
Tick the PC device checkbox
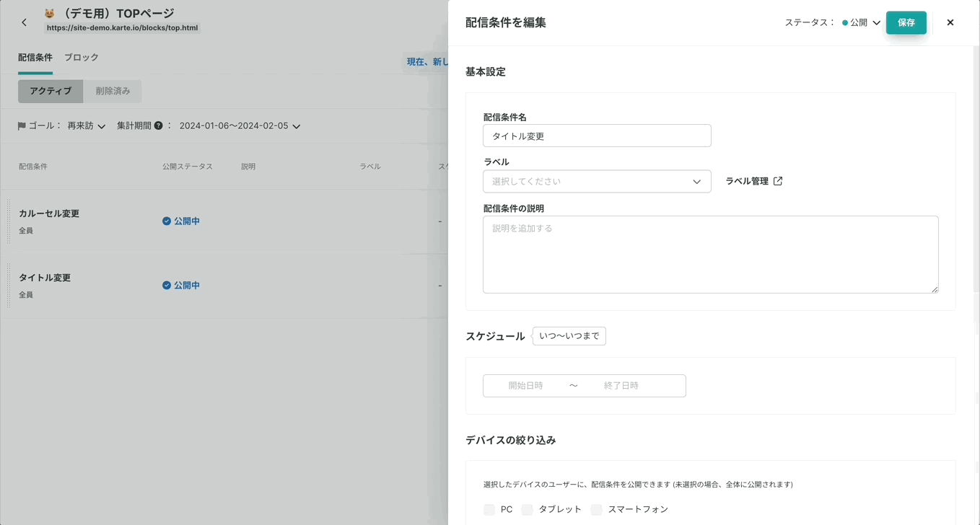(x=489, y=510)
